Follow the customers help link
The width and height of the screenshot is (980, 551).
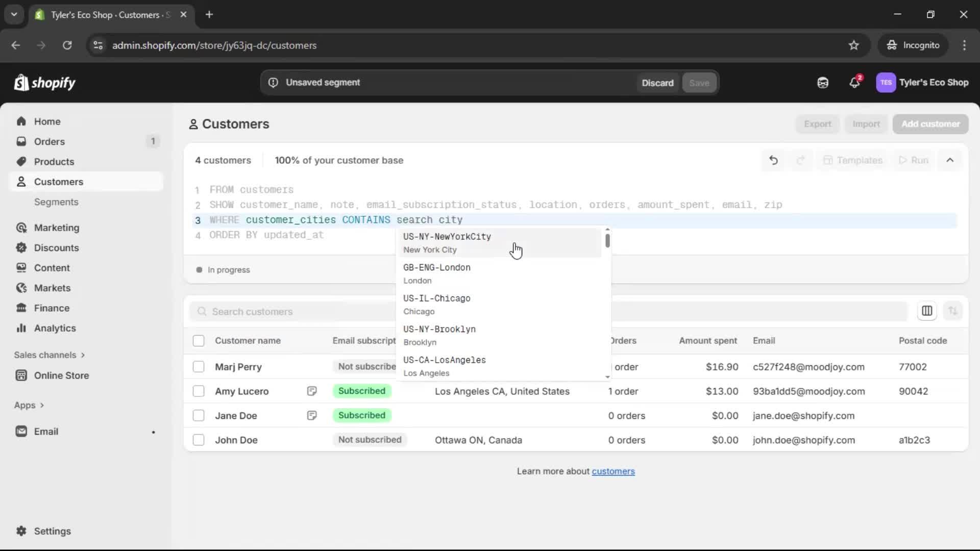click(613, 471)
